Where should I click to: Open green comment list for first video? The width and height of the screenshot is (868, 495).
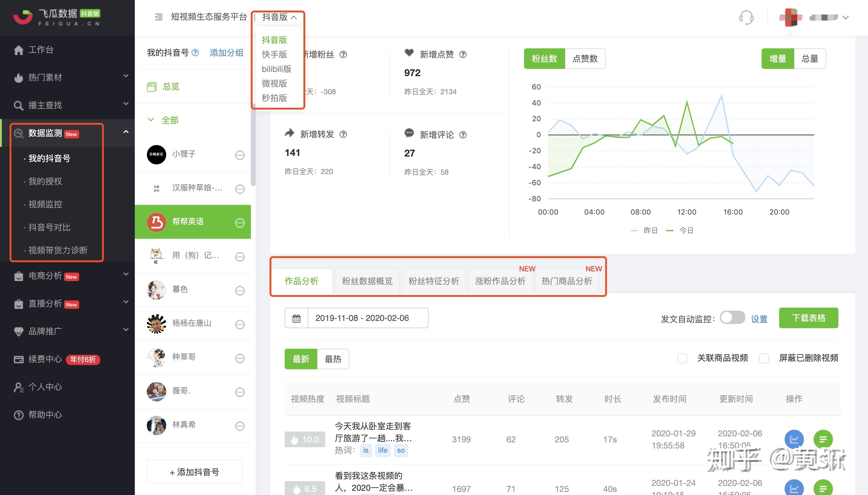[x=823, y=439]
